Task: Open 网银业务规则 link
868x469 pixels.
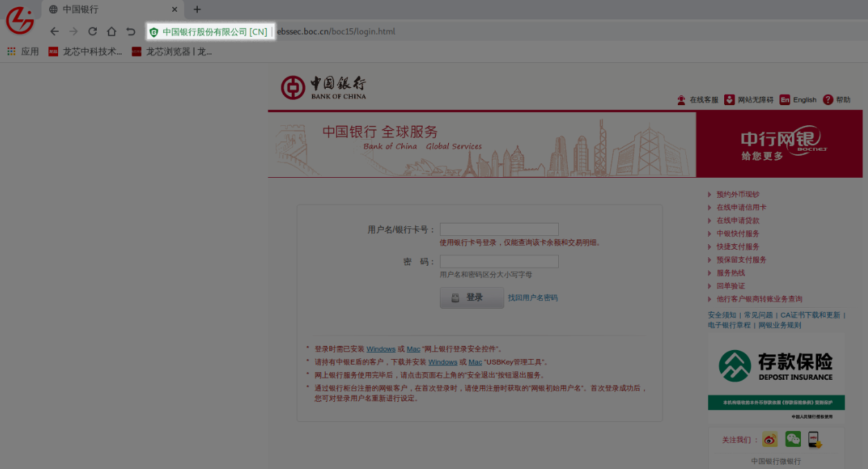Action: click(779, 325)
